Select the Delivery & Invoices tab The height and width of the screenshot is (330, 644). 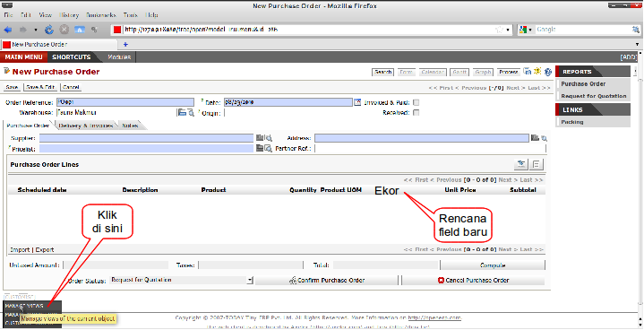coord(86,126)
